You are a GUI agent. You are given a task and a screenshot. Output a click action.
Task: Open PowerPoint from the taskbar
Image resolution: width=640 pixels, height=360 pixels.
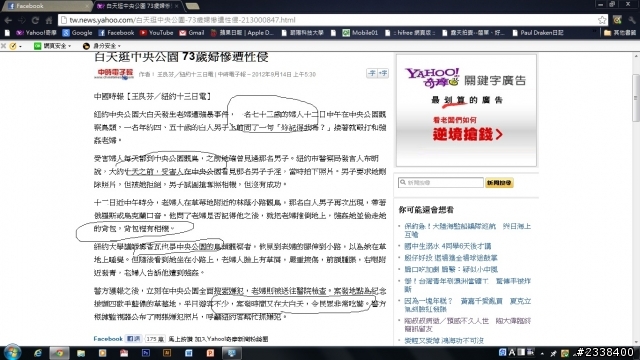coord(210,353)
